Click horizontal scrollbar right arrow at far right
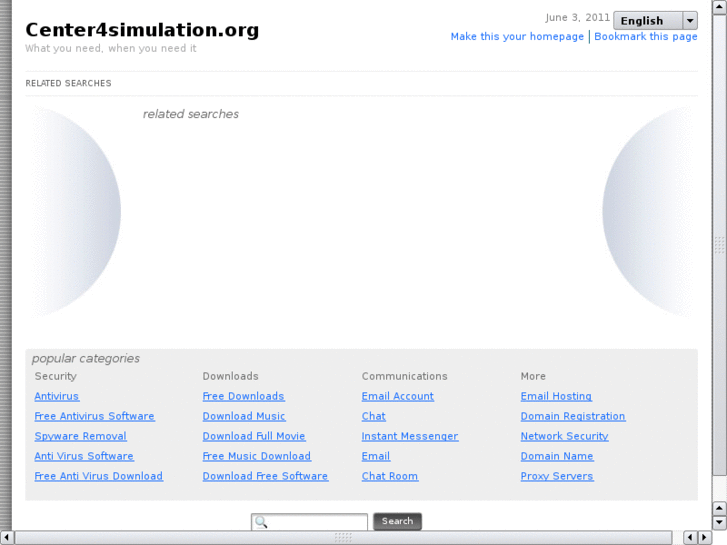727x545 pixels. [x=705, y=537]
